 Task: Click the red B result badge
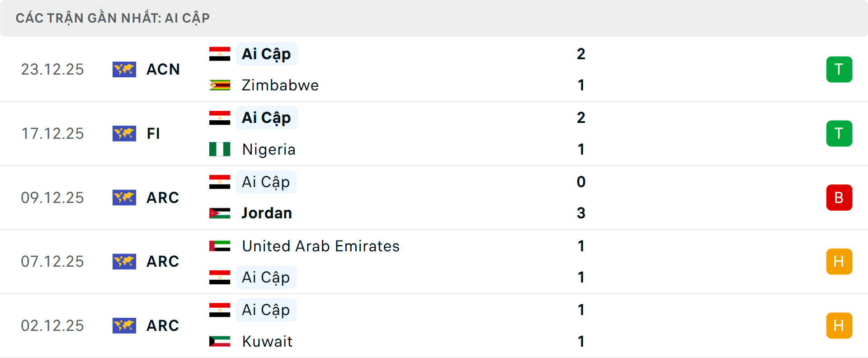pos(839,198)
